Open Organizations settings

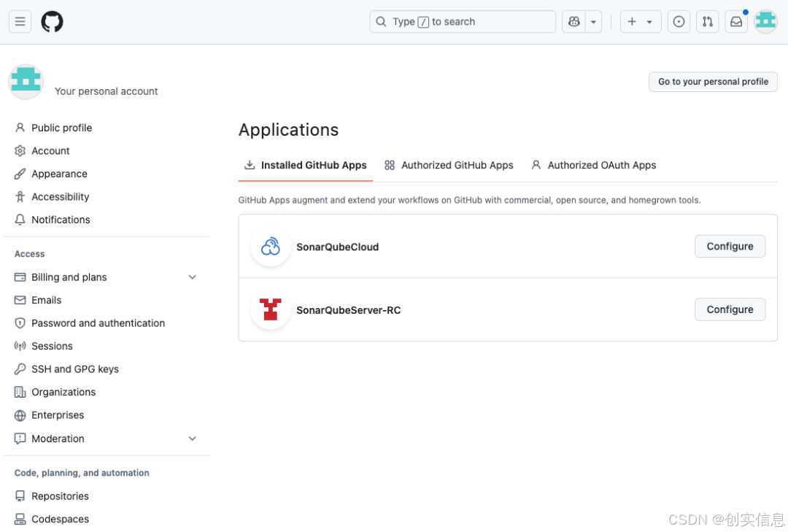[63, 392]
